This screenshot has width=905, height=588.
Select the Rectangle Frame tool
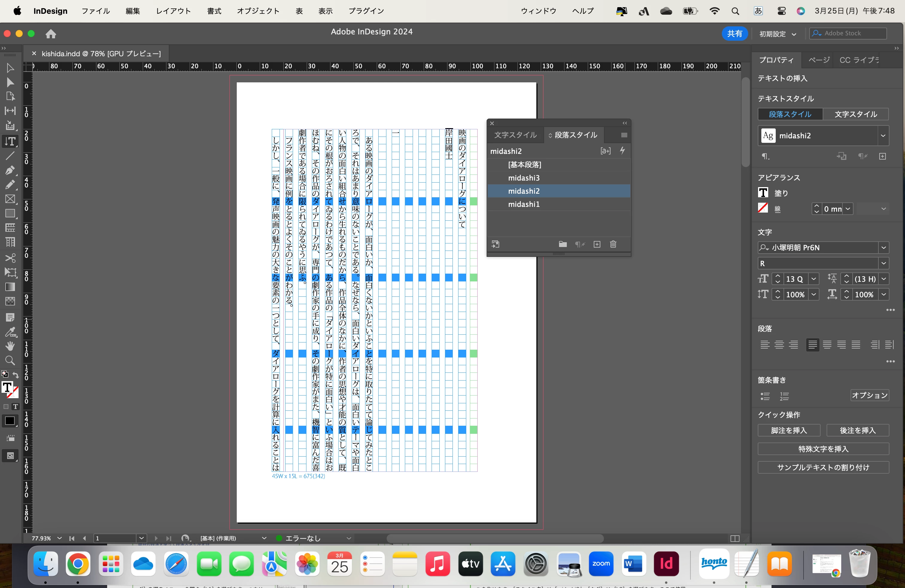(10, 199)
